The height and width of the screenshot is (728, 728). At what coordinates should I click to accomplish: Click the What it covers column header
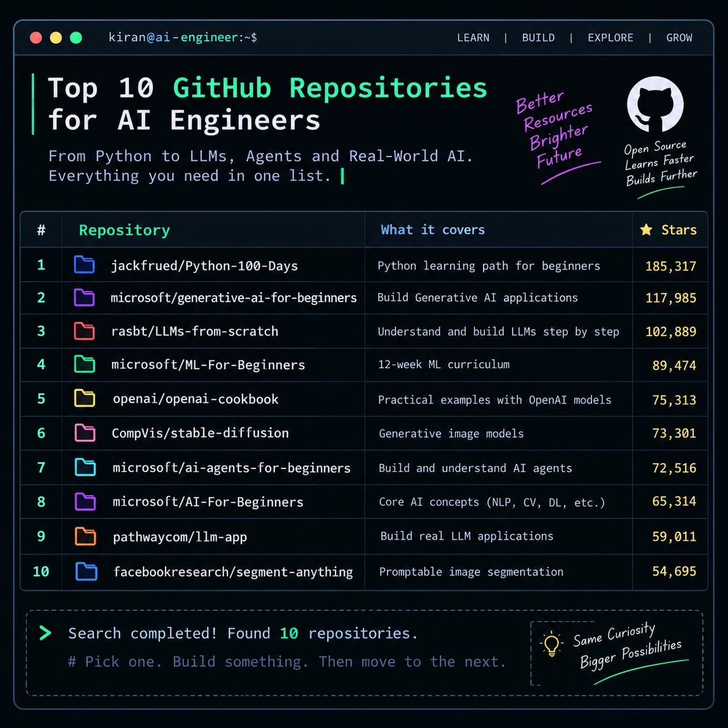coord(433,230)
